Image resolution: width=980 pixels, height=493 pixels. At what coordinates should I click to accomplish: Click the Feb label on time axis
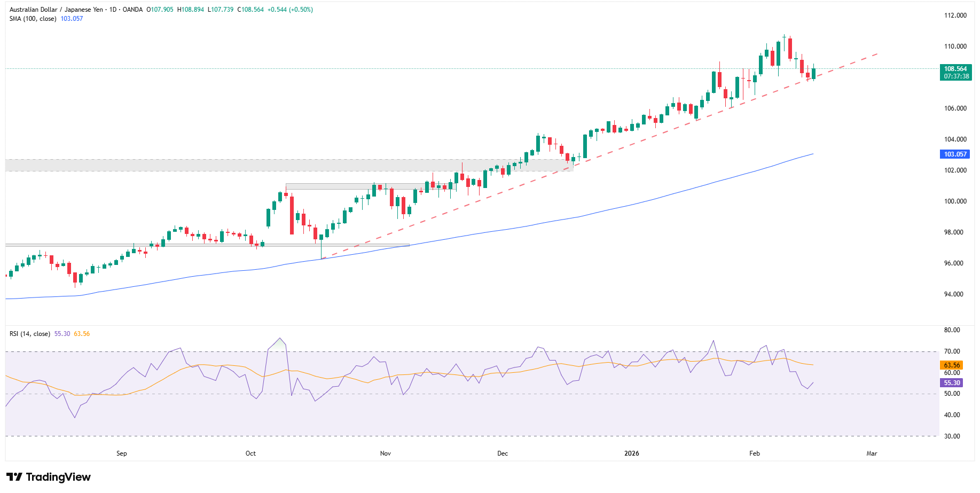pos(754,453)
